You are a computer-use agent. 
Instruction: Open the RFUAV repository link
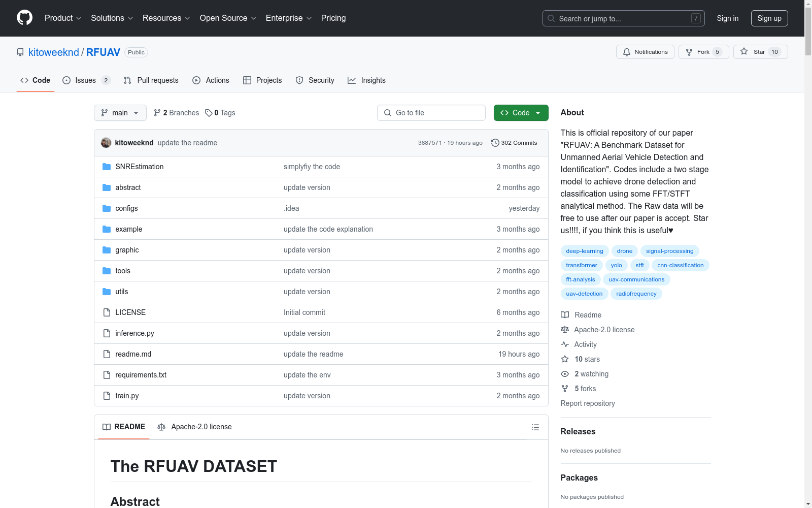click(103, 52)
